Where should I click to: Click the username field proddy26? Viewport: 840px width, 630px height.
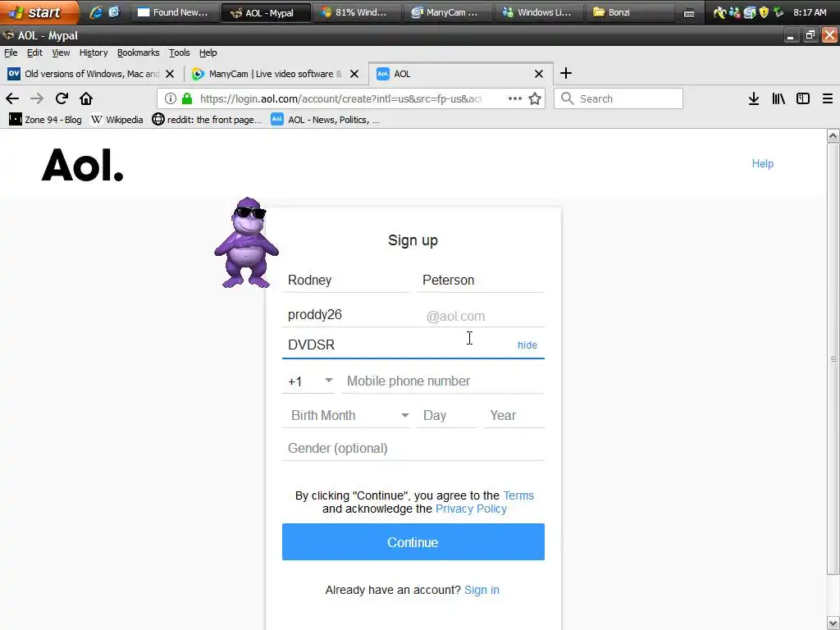(353, 315)
